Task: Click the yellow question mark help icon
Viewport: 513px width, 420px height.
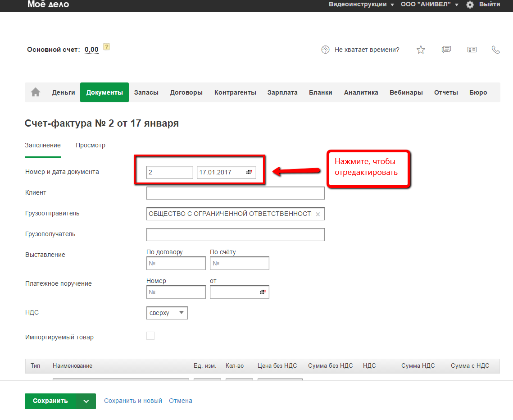Action: pos(106,47)
